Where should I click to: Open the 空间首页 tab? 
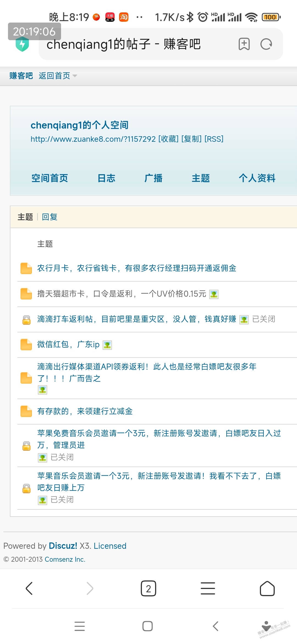[50, 178]
